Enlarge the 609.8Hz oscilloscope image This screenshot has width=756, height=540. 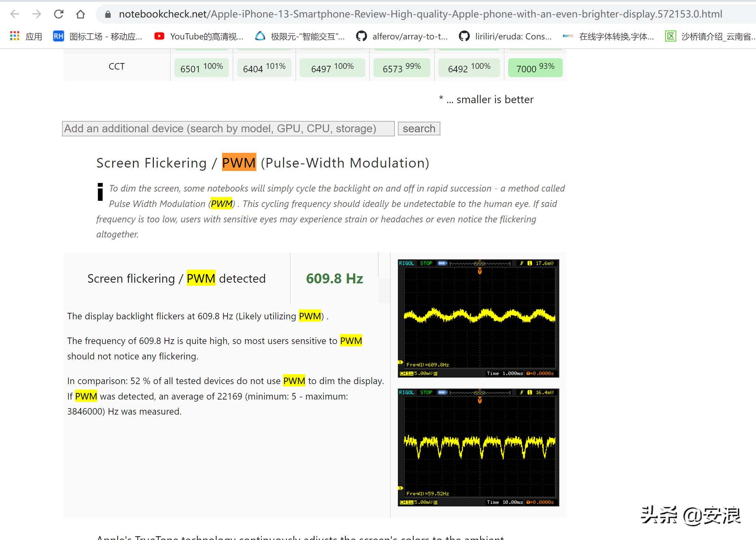[x=478, y=318]
